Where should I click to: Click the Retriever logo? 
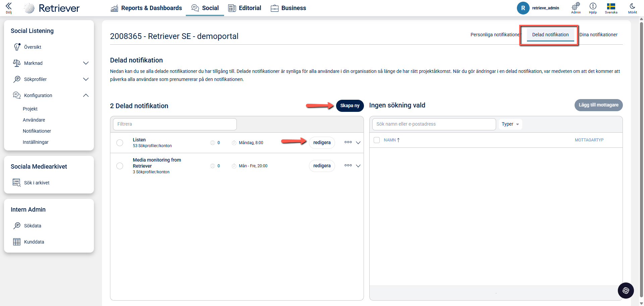tap(52, 8)
